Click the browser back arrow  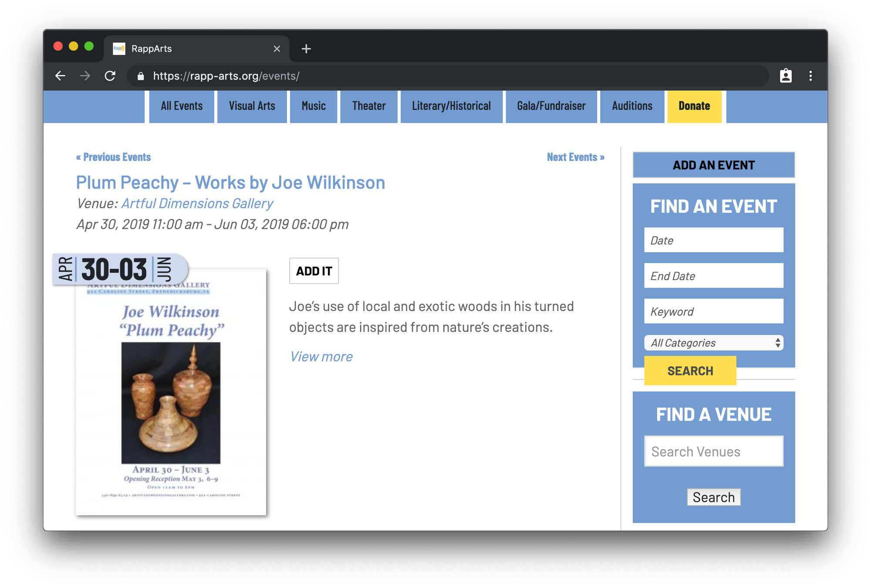[61, 76]
